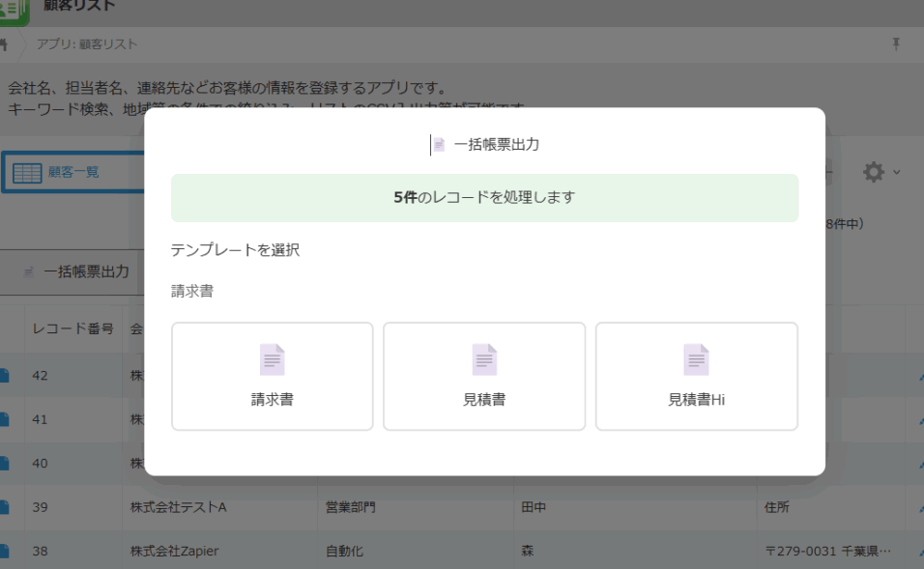
Task: Pick the 見積書Hi template card
Action: (x=696, y=376)
